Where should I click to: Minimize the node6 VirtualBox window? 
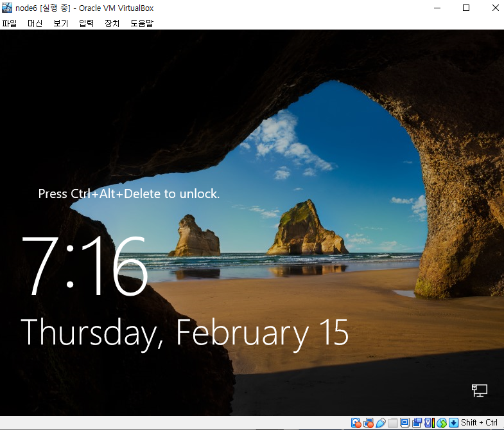click(437, 8)
